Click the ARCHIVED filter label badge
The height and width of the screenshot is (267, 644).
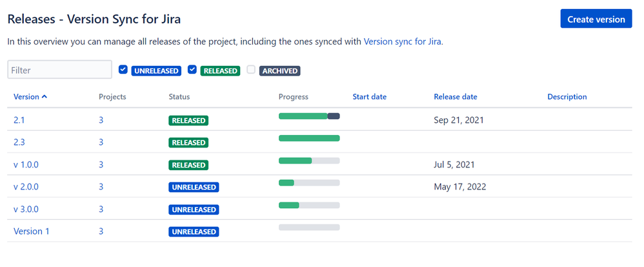[279, 70]
